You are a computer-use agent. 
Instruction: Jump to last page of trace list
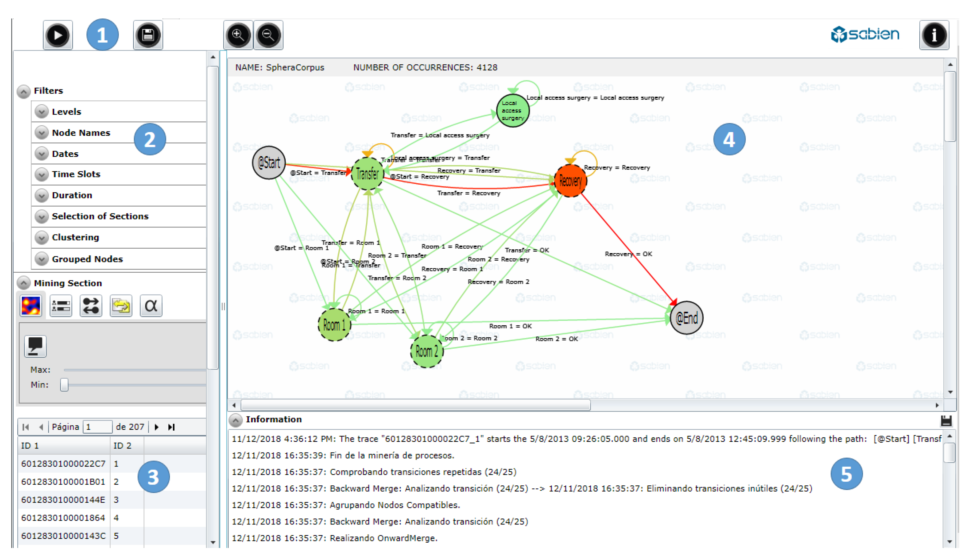click(172, 427)
